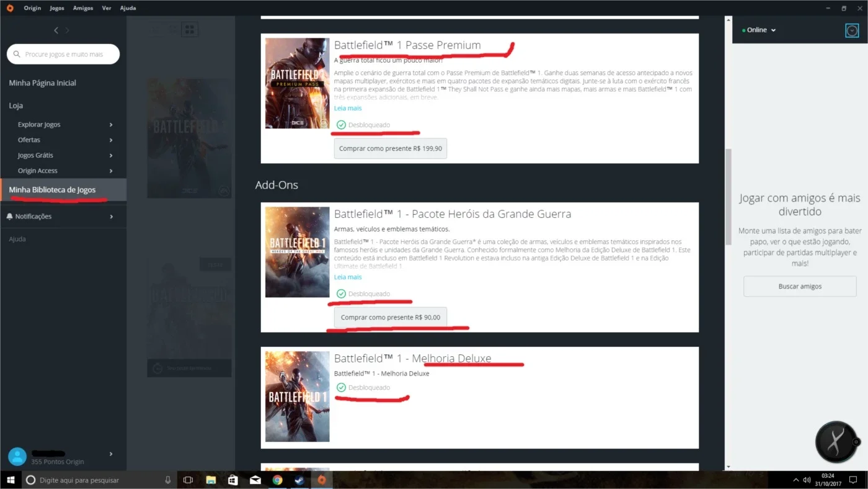The image size is (868, 489).
Task: Click the 'Battlefield 1 Passe Premium' title
Action: (x=407, y=45)
